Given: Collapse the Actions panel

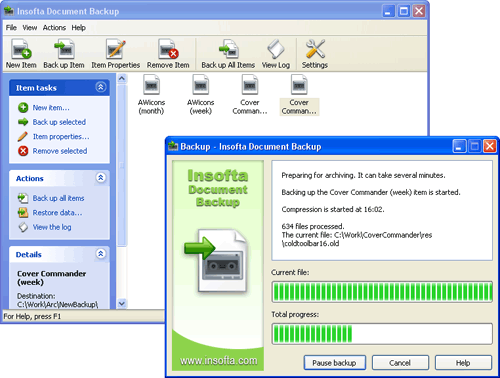Looking at the screenshot, I should click(101, 178).
